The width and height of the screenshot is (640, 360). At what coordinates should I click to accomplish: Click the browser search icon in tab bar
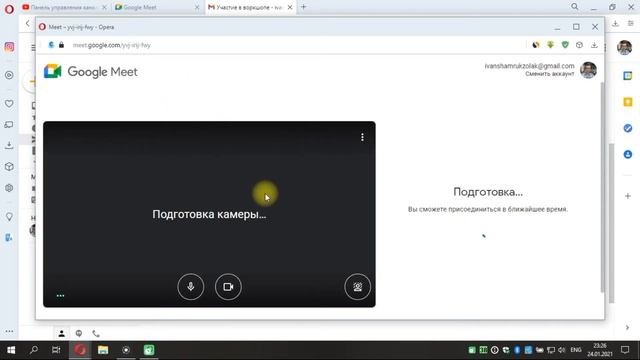[574, 7]
